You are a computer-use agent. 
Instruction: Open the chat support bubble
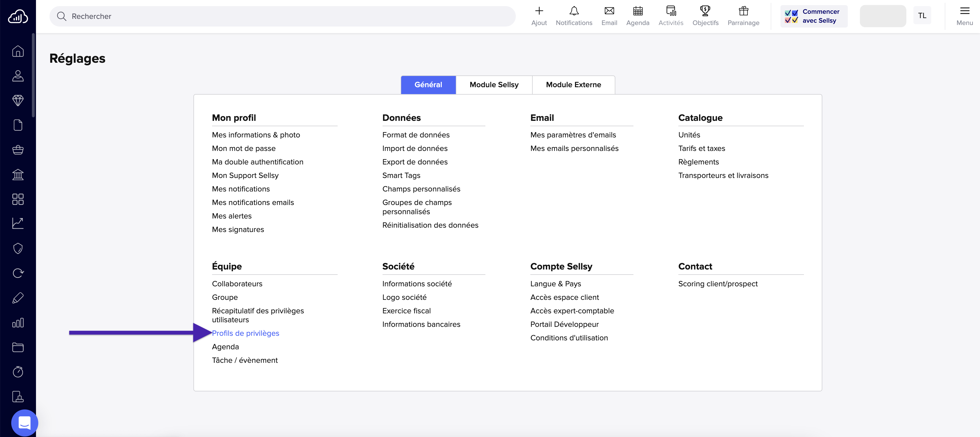(24, 422)
